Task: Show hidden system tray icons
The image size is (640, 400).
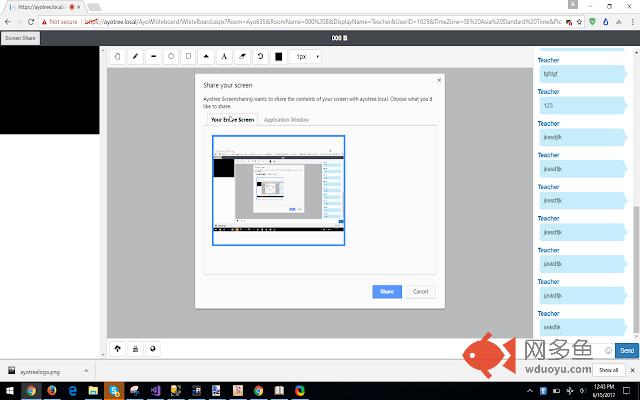Action: pos(530,391)
